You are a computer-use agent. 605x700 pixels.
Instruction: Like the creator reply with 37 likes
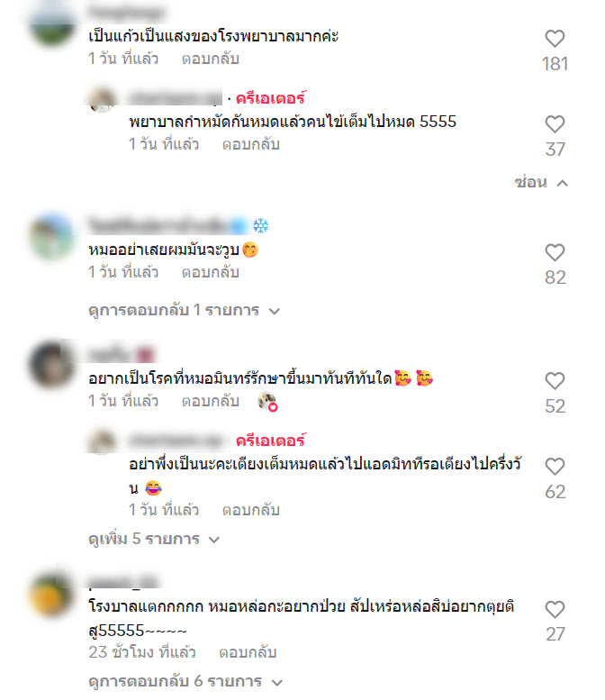pyautogui.click(x=555, y=124)
